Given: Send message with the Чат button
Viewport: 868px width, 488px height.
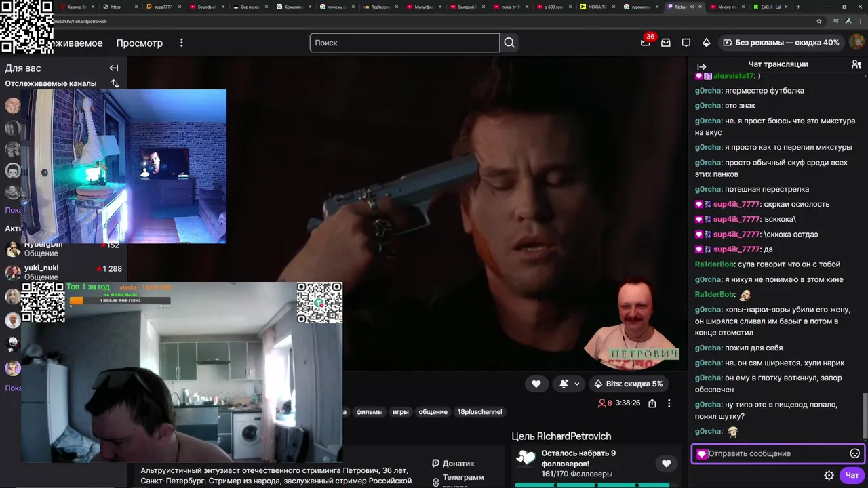Looking at the screenshot, I should 852,475.
